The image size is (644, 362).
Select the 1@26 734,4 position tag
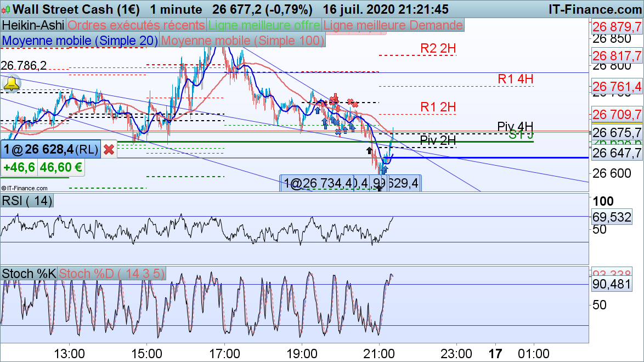[x=318, y=183]
